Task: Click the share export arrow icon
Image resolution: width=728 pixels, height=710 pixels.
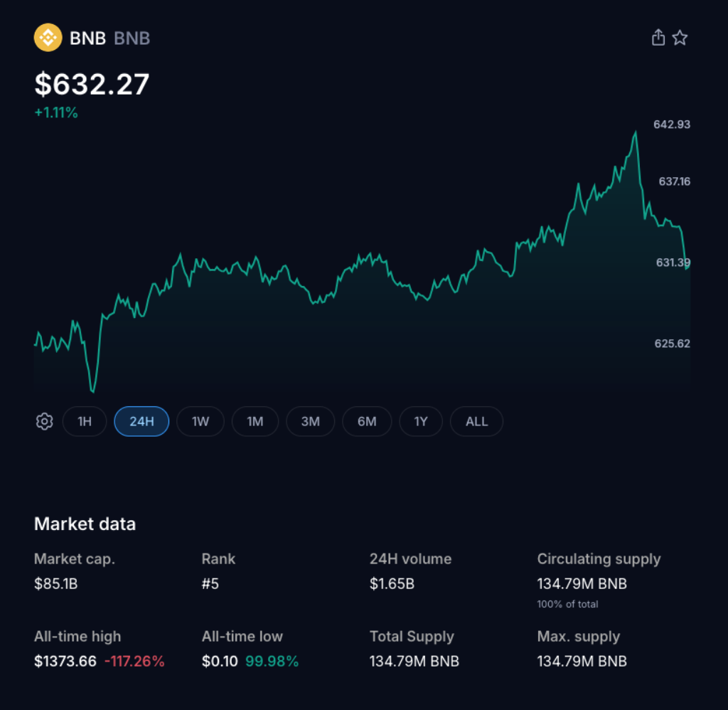Action: click(x=658, y=37)
